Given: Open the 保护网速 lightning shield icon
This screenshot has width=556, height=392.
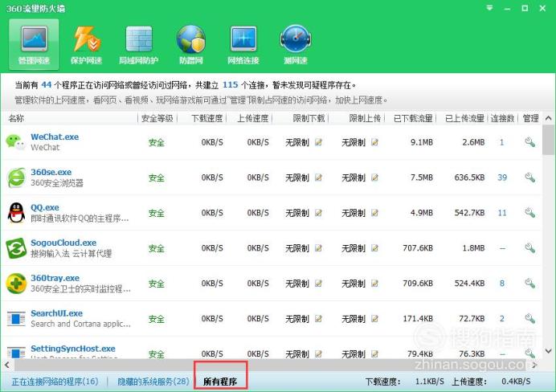Looking at the screenshot, I should click(x=86, y=44).
